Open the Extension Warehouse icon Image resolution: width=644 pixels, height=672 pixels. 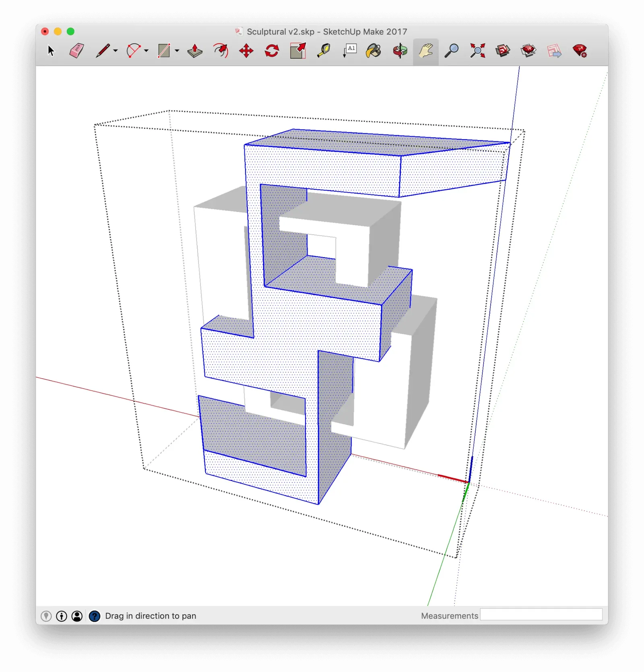(x=528, y=51)
